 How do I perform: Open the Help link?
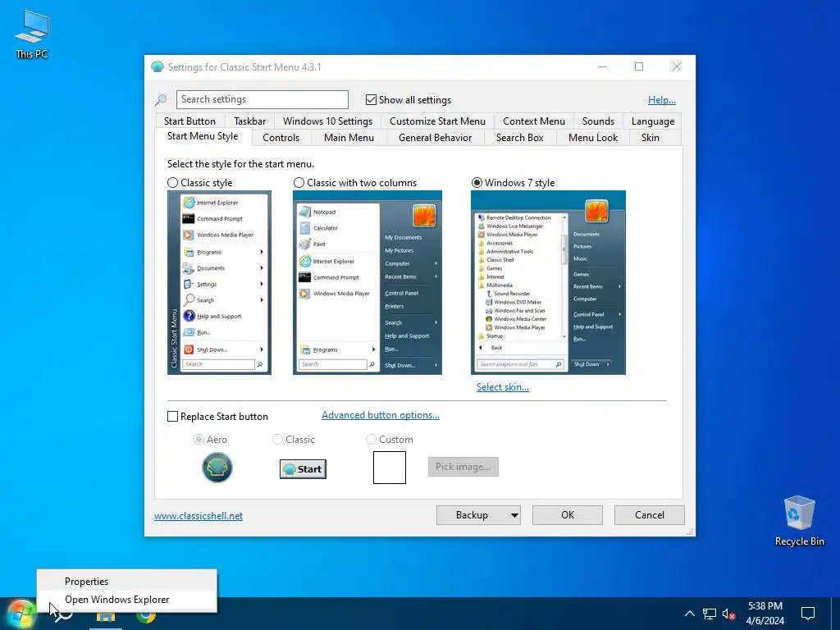click(662, 99)
